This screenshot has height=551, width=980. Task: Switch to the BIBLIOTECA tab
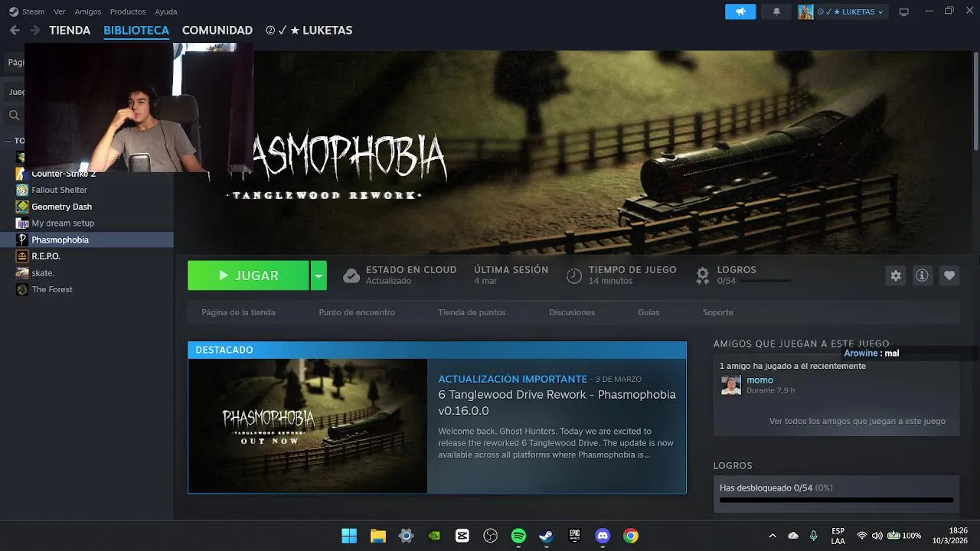pyautogui.click(x=136, y=31)
